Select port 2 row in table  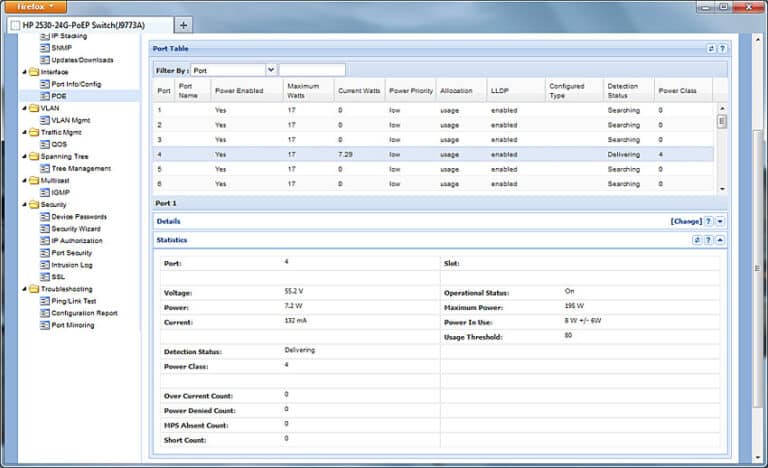433,125
